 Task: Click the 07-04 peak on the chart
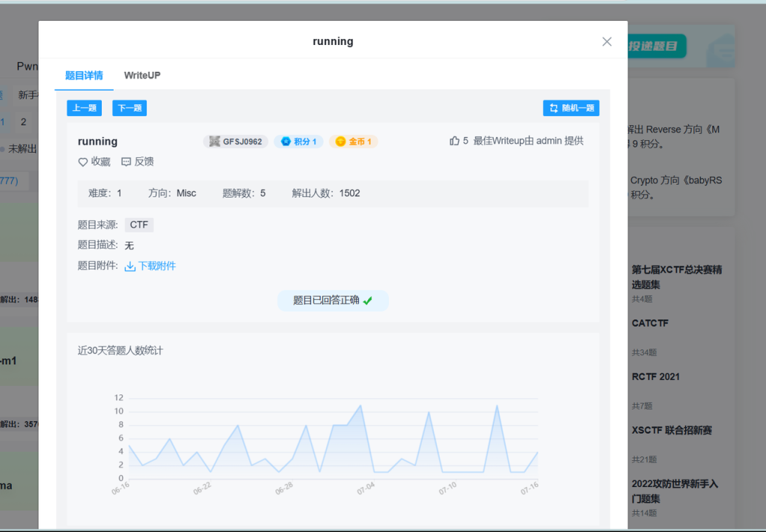click(361, 406)
